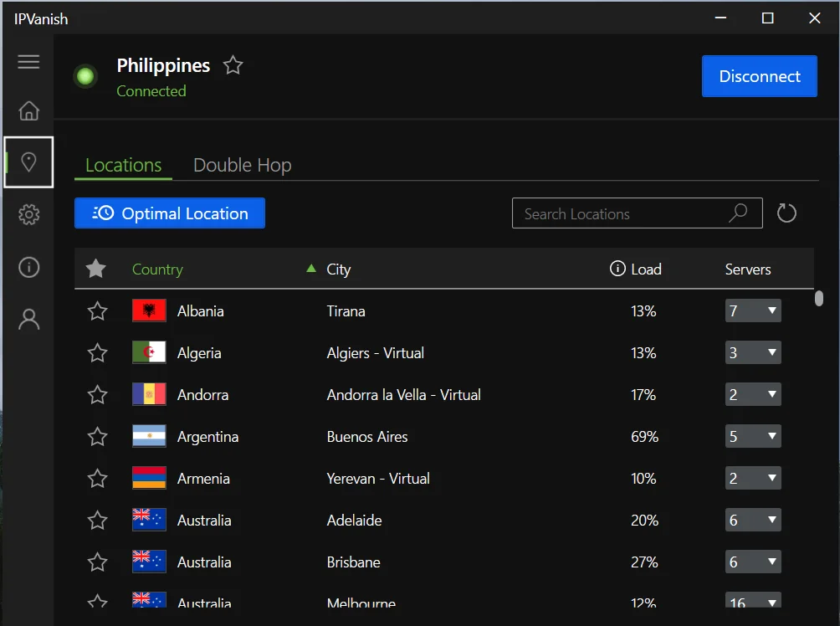Screen dimensions: 840x626
Task: Connect using the Optimal Location button
Action: click(170, 213)
